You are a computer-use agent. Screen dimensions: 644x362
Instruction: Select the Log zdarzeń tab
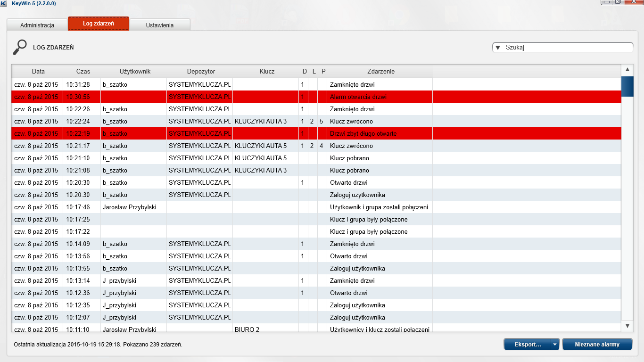tap(99, 24)
